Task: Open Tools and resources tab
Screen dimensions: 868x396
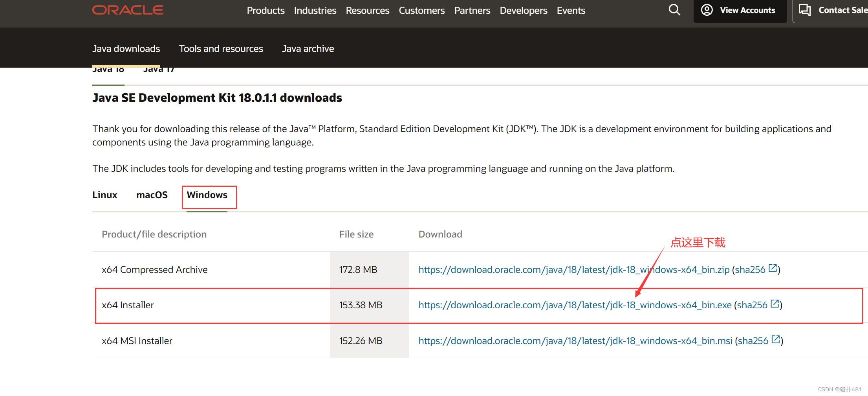Action: [x=221, y=49]
